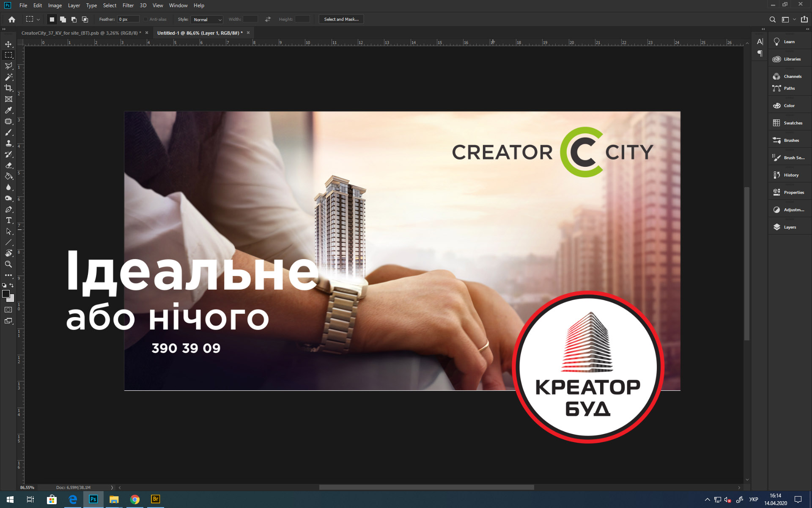Image resolution: width=812 pixels, height=508 pixels.
Task: Expand the tools panel double-arrow
Action: [4, 29]
